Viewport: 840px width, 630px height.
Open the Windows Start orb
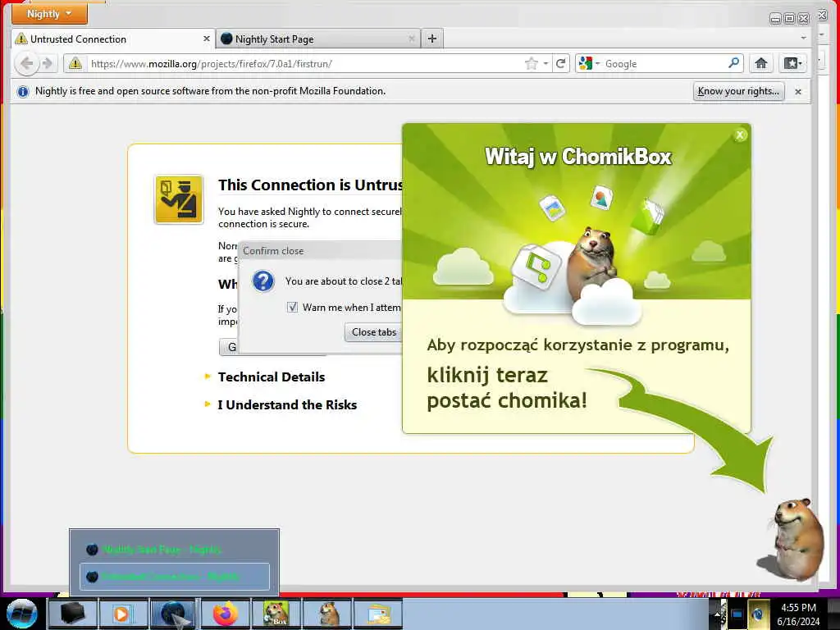[x=22, y=614]
